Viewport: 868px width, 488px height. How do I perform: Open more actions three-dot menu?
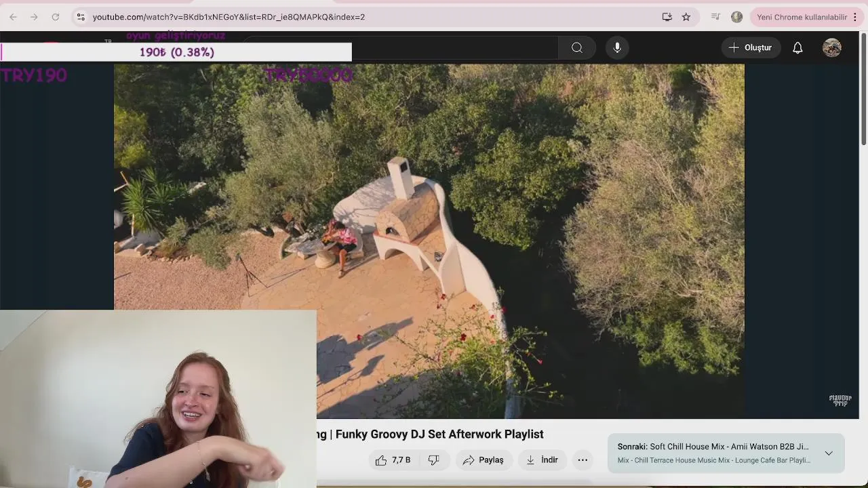[x=583, y=460]
